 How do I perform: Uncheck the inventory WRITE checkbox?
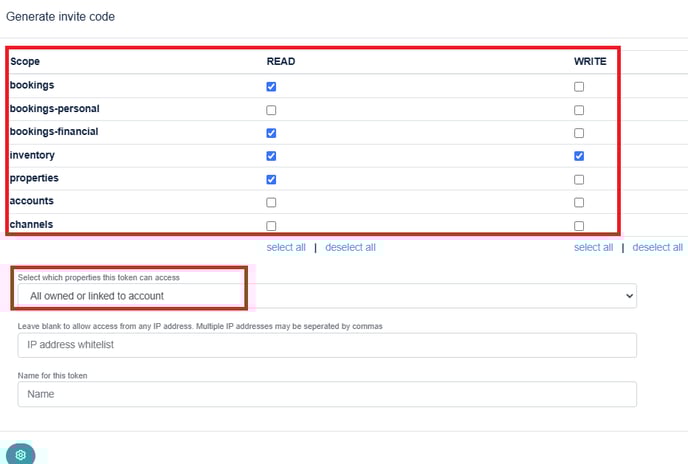point(579,156)
